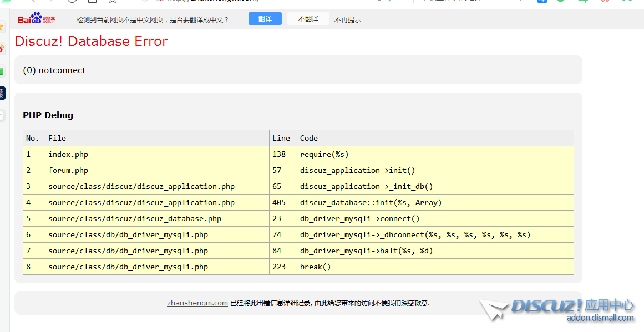Click the Code column header
Image resolution: width=644 pixels, height=332 pixels.
click(309, 138)
